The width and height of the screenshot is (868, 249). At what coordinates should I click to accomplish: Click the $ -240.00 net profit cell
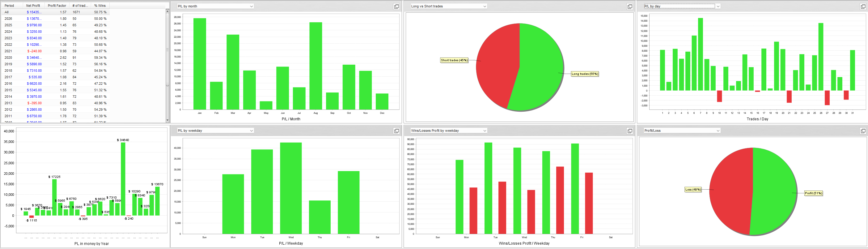coord(34,51)
